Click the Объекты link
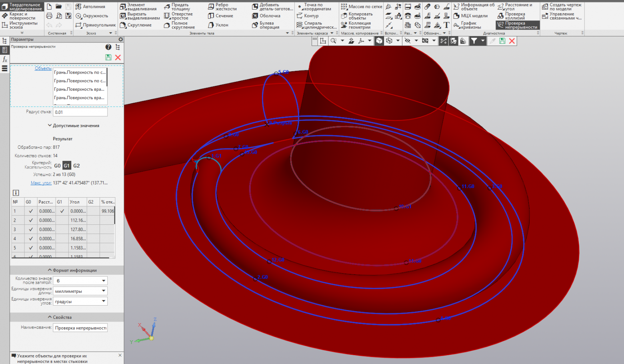 tap(43, 68)
